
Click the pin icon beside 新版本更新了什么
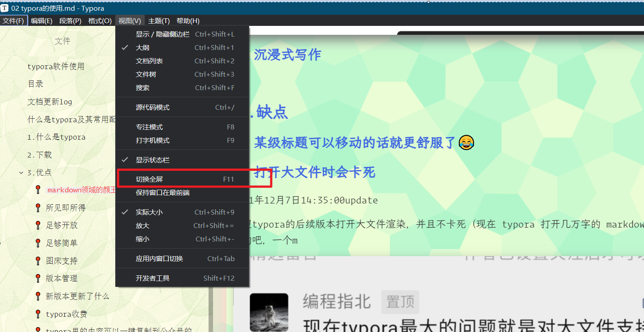[38, 296]
